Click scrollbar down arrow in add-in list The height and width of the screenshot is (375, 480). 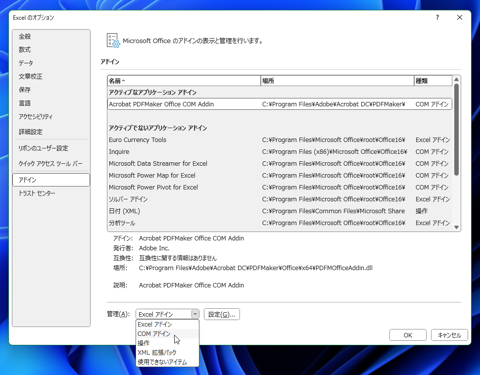[456, 227]
